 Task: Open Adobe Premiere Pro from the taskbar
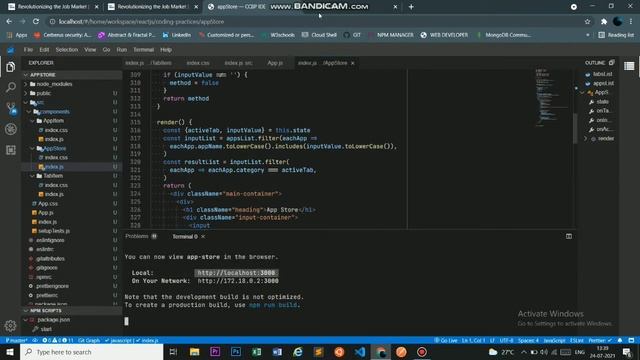click(215, 352)
